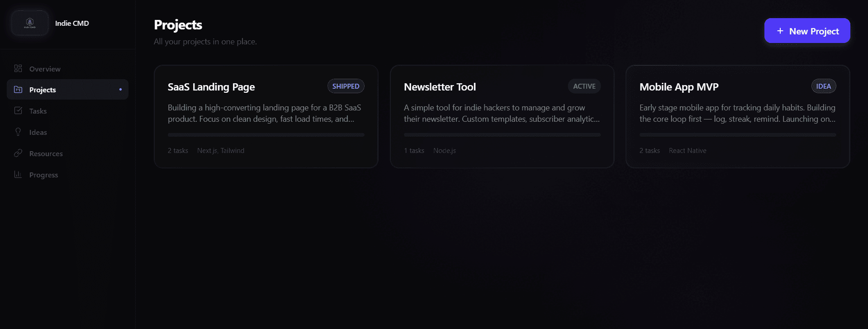Open the Resources section from sidebar
The width and height of the screenshot is (868, 329).
tap(45, 153)
